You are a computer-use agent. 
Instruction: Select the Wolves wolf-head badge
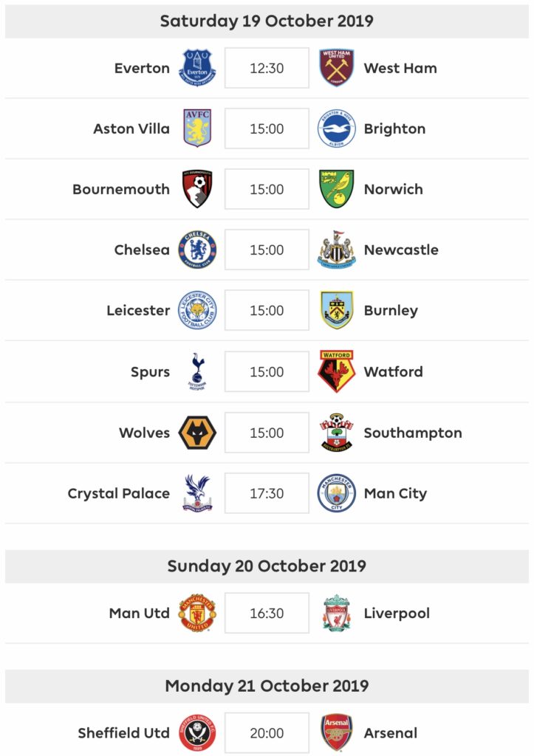click(197, 433)
